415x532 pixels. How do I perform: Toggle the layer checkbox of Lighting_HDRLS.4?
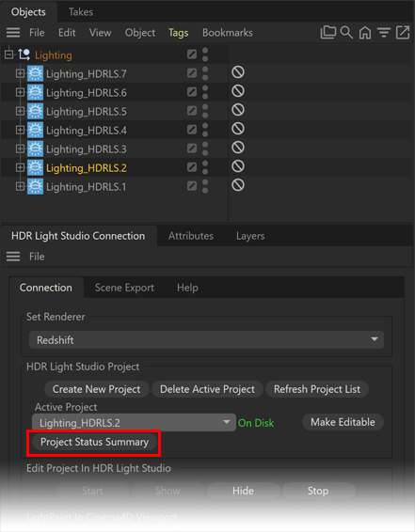point(192,130)
